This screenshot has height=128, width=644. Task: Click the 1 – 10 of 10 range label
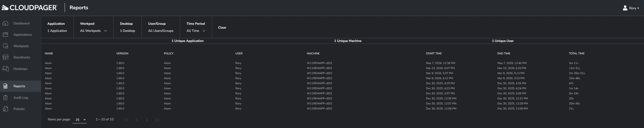(105, 119)
